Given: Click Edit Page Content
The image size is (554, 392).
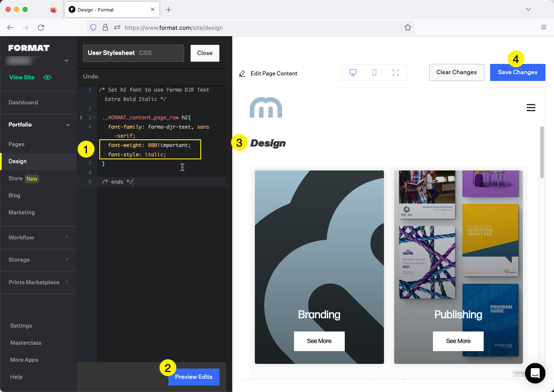Looking at the screenshot, I should coord(274,73).
